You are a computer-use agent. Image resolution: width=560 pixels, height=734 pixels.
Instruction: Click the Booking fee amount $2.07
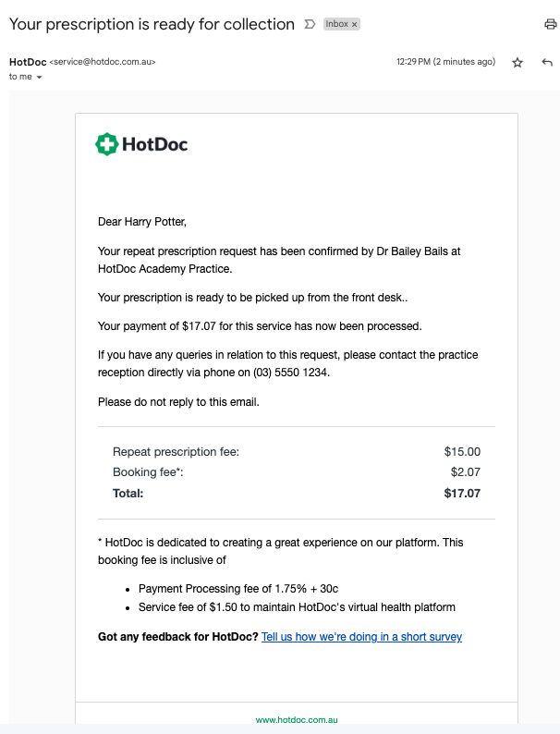point(465,472)
